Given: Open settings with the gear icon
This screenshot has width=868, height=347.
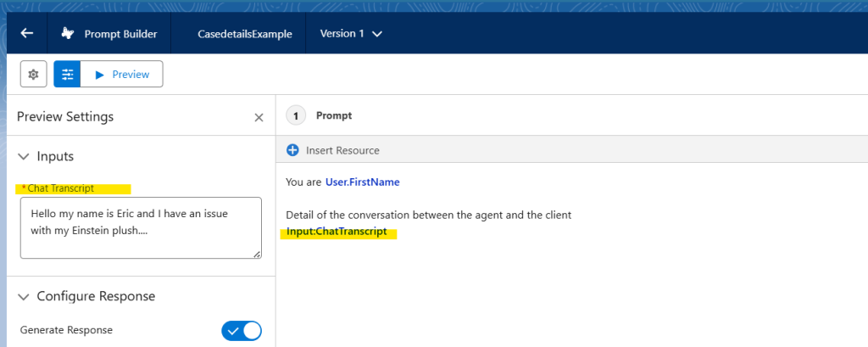Looking at the screenshot, I should click(33, 75).
